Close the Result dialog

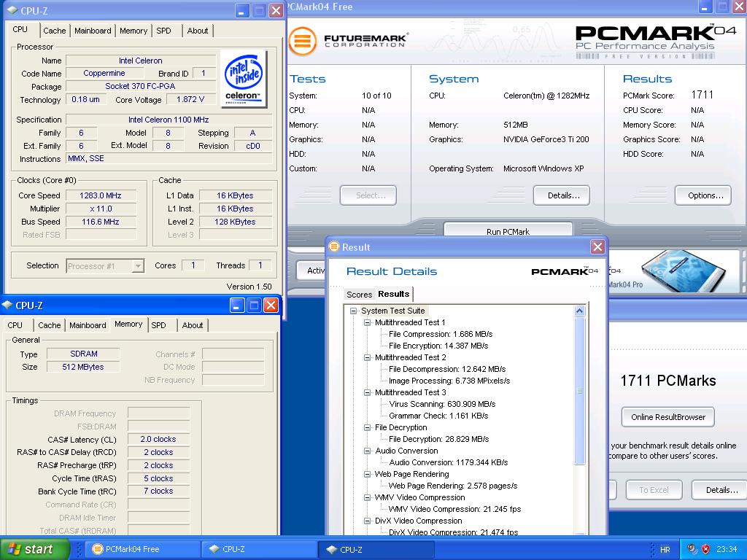tap(597, 246)
